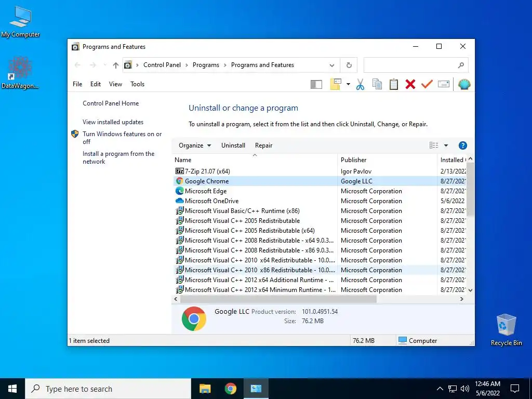532x399 pixels.
Task: Click the up one level arrow
Action: coord(116,65)
